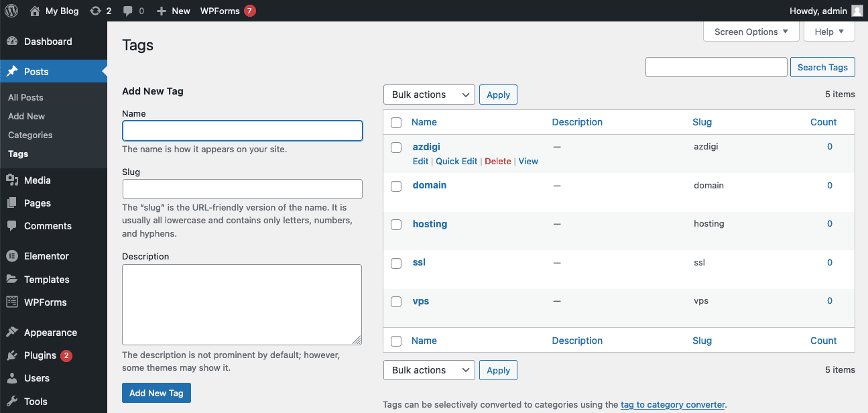Screen dimensions: 868x413
Task: Open the Dashboard icon in sidebar
Action: tap(12, 42)
